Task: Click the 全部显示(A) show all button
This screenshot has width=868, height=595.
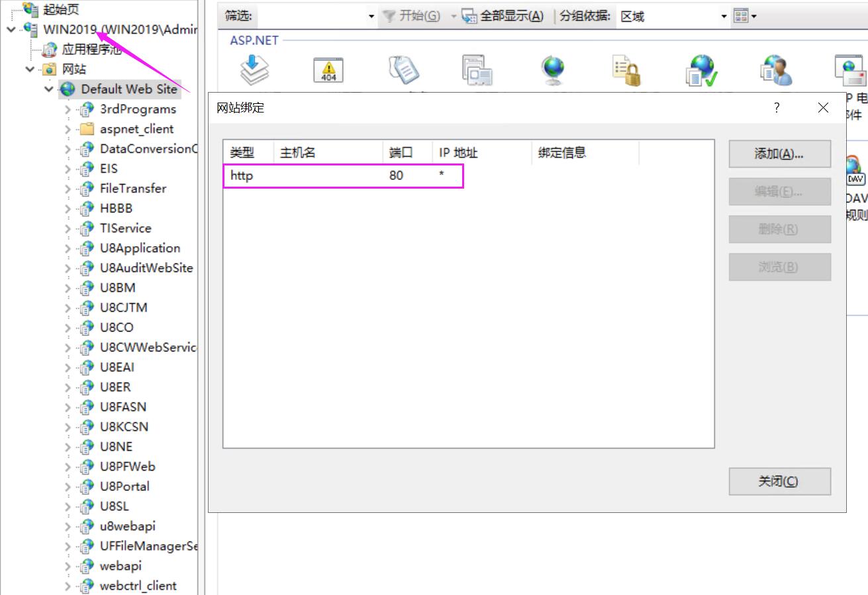Action: (x=503, y=16)
